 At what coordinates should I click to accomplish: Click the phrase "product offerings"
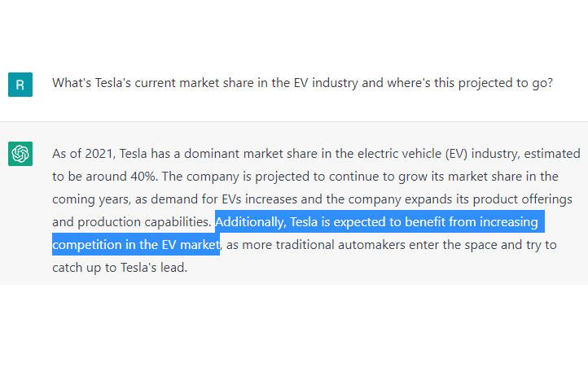click(x=522, y=199)
